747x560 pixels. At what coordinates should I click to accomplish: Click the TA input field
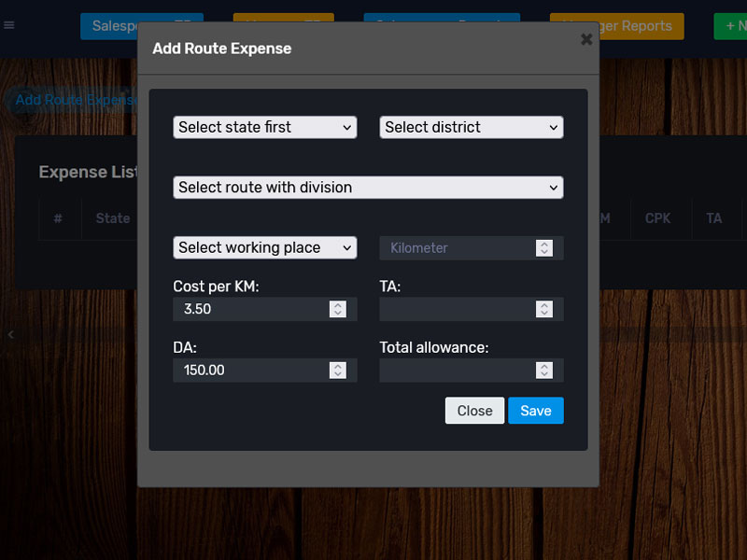[456, 309]
